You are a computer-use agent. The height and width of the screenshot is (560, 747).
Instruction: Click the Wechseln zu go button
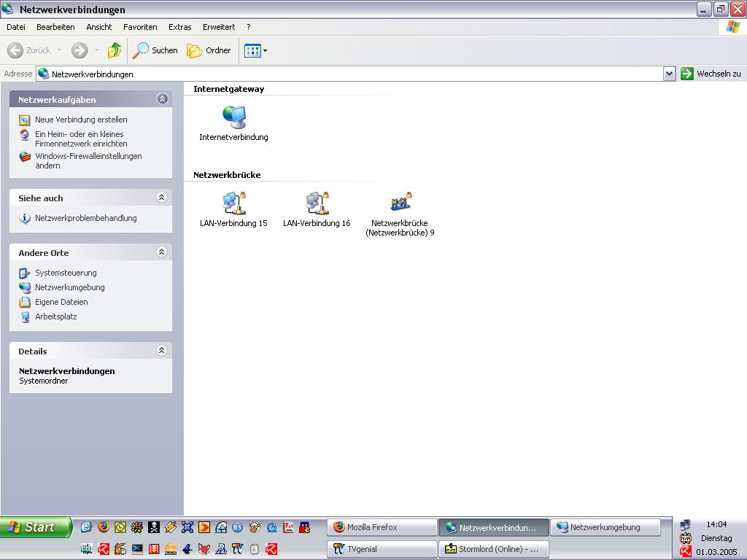pyautogui.click(x=711, y=74)
